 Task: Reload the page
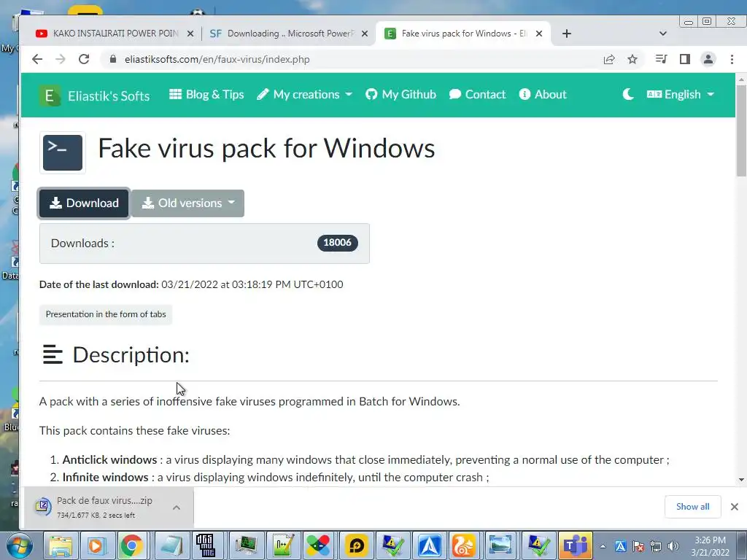click(x=84, y=59)
